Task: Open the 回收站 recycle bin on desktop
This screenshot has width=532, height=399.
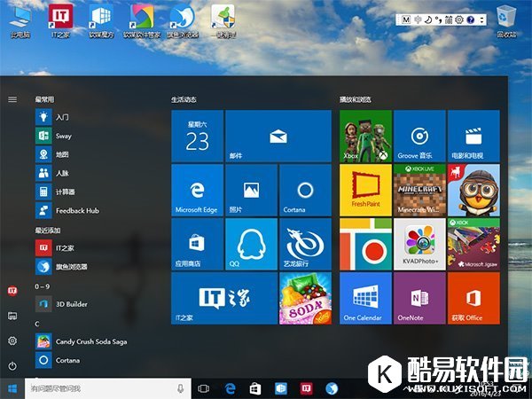Action: coord(506,21)
